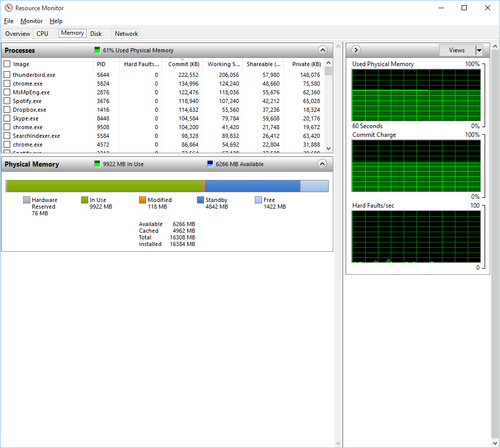Image resolution: width=500 pixels, height=448 pixels.
Task: Click the 222,552 commit value
Action: pyautogui.click(x=188, y=75)
